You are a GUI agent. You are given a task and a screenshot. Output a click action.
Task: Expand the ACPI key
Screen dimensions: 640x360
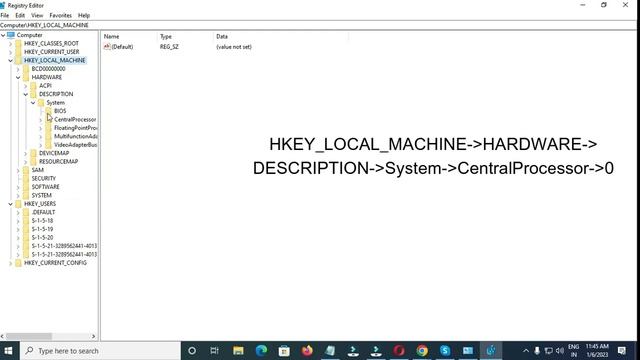[26, 86]
